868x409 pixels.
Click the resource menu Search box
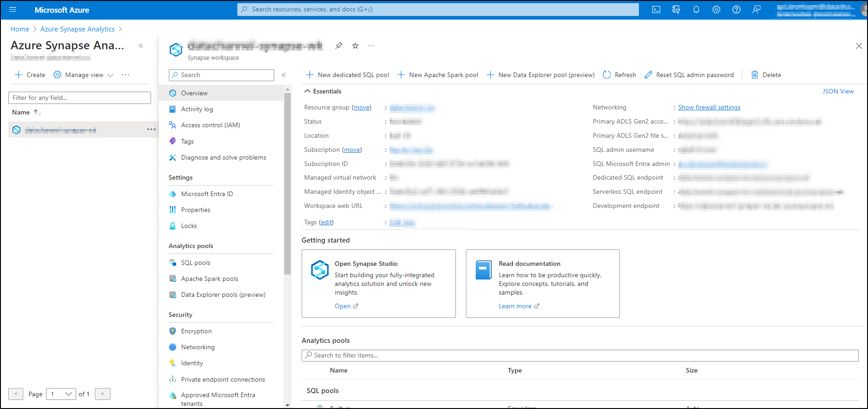click(x=221, y=75)
